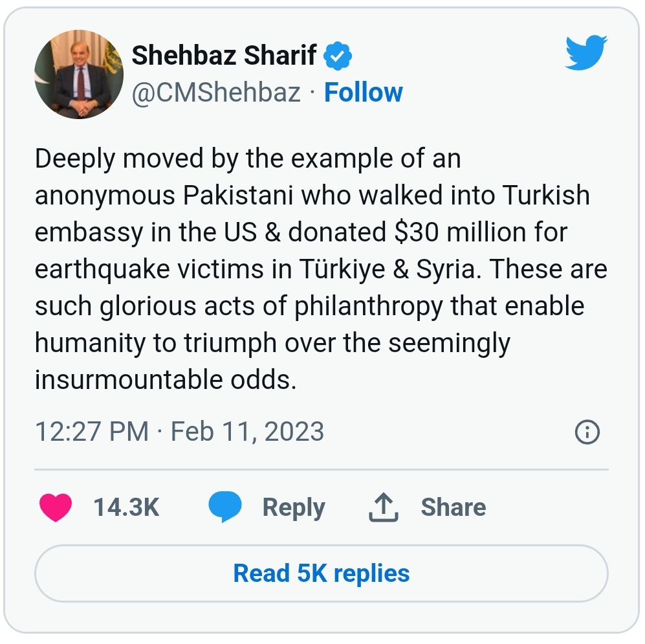
Task: Open the tweet info circle icon
Action: (587, 432)
